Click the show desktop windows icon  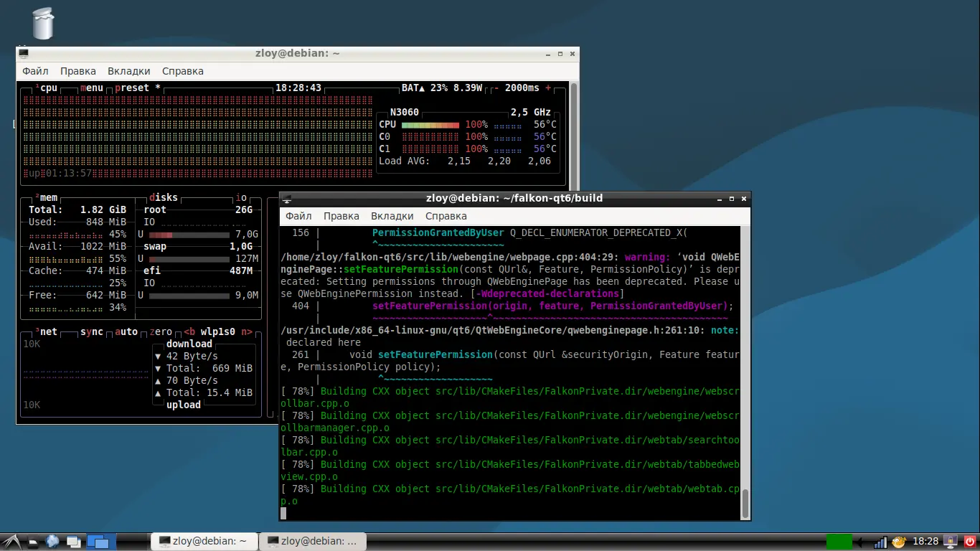click(74, 542)
